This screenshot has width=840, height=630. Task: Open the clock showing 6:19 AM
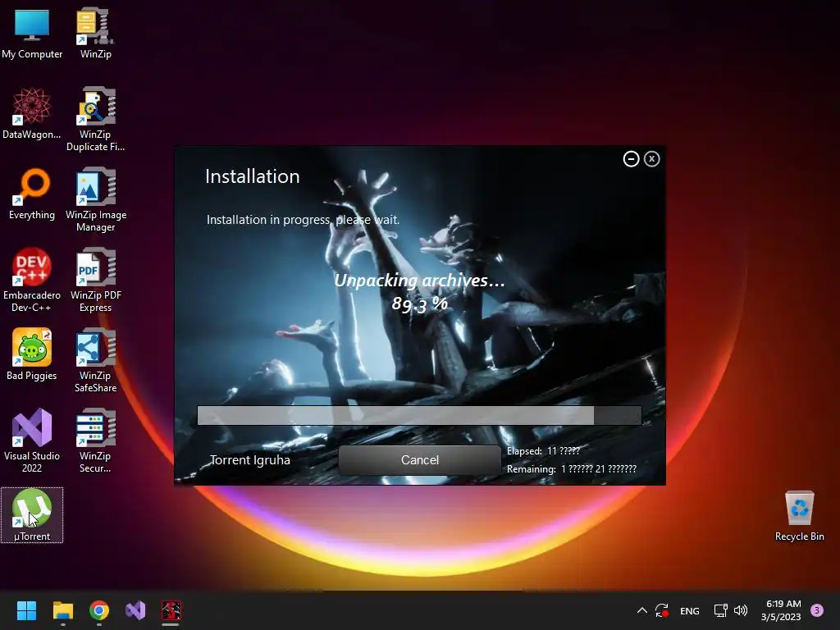coord(782,610)
